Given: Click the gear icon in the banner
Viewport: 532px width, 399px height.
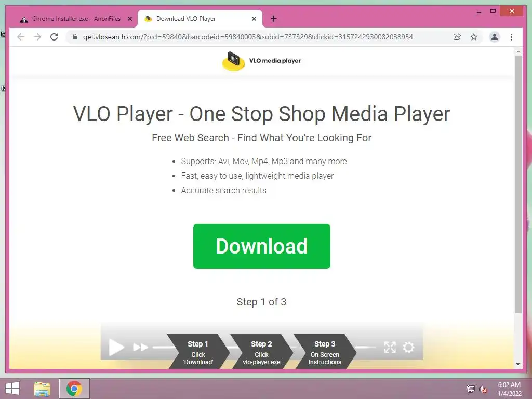Looking at the screenshot, I should tap(408, 347).
